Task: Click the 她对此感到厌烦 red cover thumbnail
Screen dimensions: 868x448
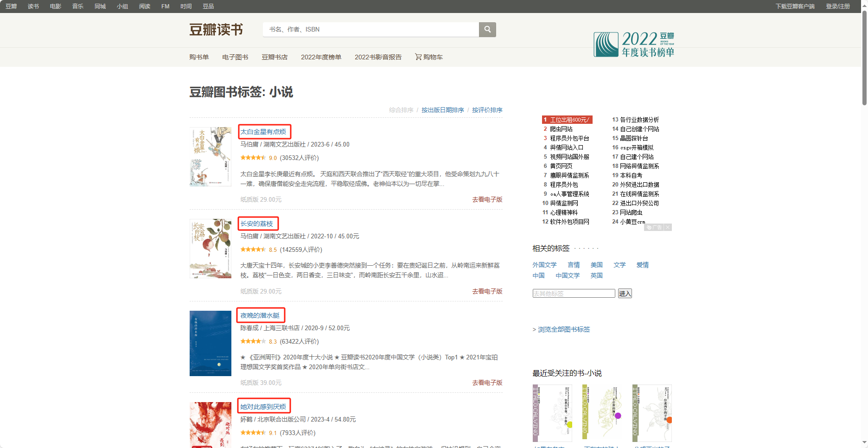Action: pyautogui.click(x=211, y=425)
